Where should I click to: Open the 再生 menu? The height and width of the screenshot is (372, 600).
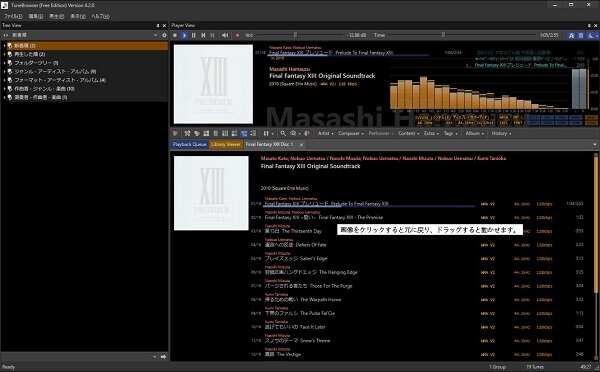[x=57, y=16]
